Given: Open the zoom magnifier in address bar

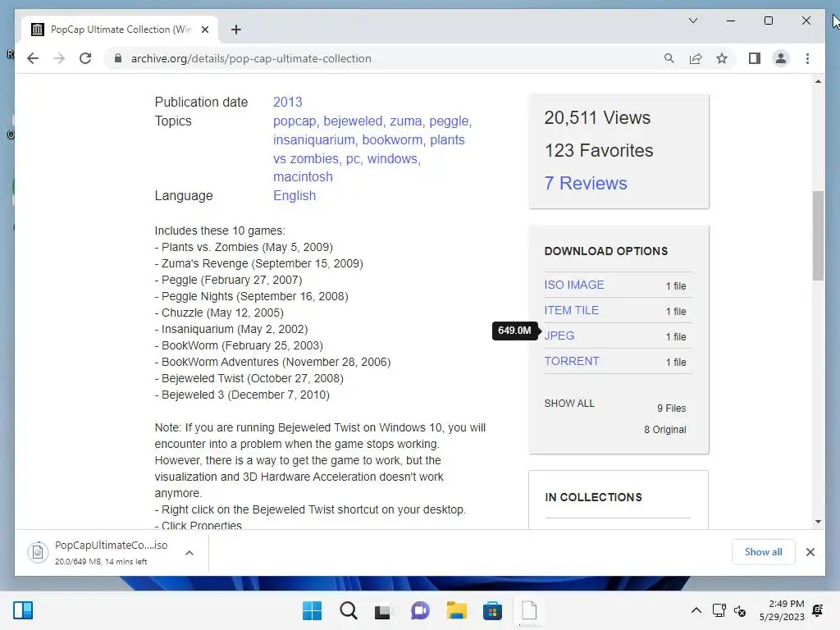Looking at the screenshot, I should (669, 58).
